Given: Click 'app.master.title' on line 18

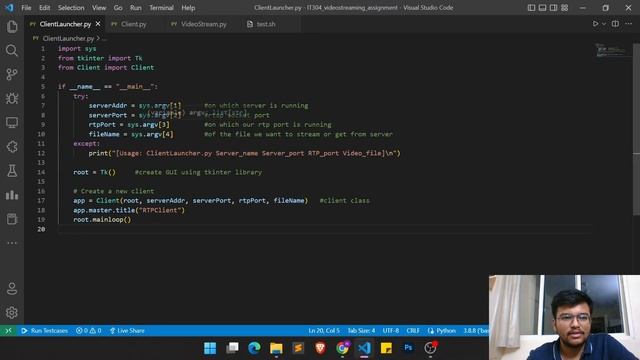Looking at the screenshot, I should click(x=104, y=210).
